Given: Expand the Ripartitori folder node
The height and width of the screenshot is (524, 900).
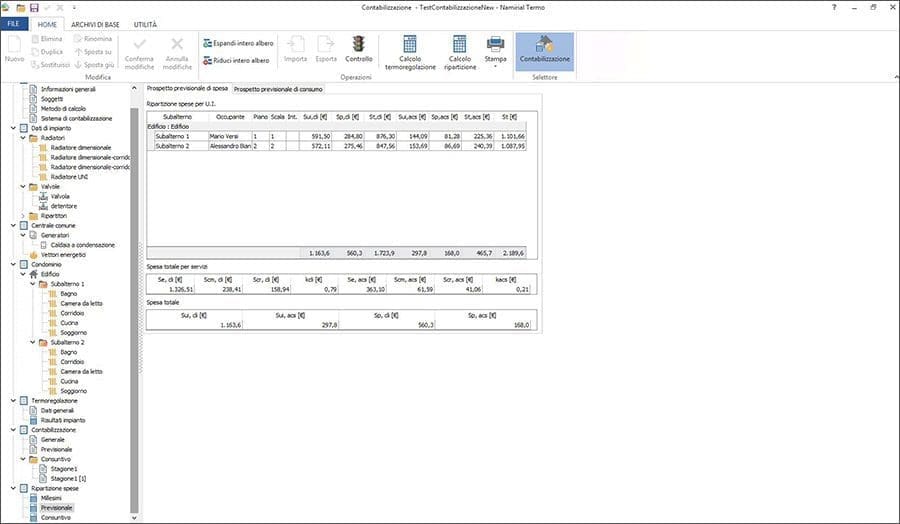Looking at the screenshot, I should point(23,215).
